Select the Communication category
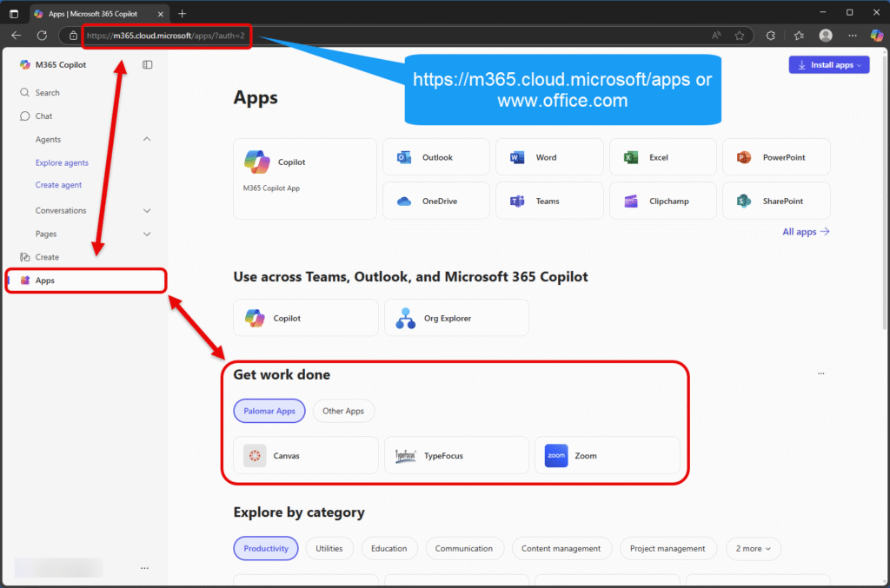Screen dimensions: 890x588 (464, 548)
